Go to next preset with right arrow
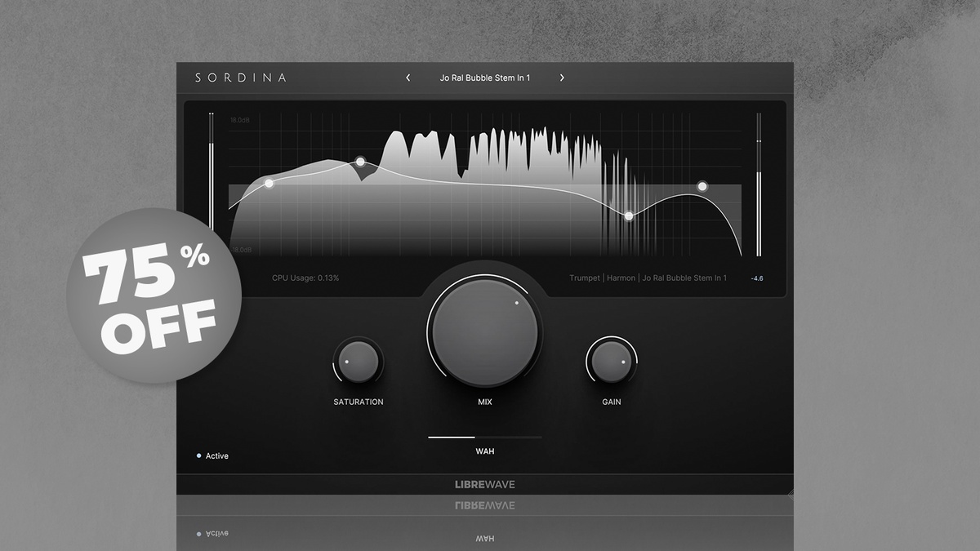 click(562, 78)
